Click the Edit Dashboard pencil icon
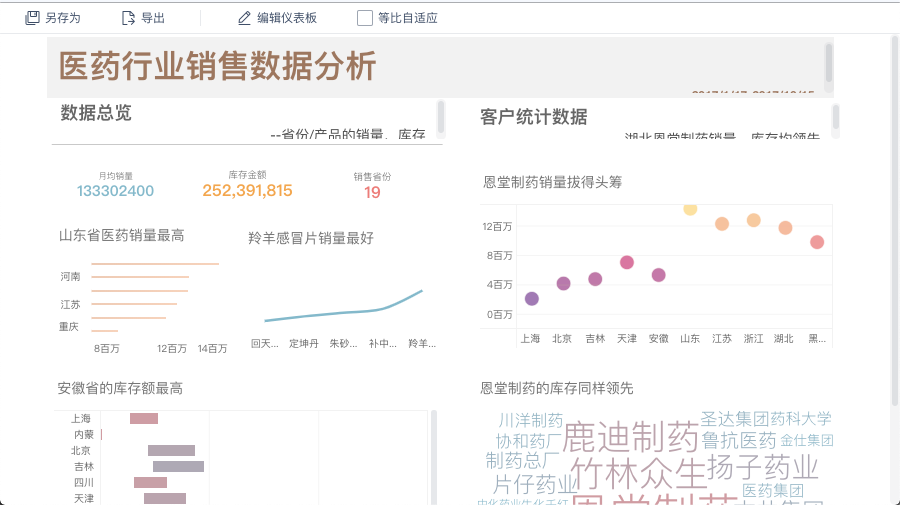This screenshot has width=900, height=505. (x=244, y=18)
